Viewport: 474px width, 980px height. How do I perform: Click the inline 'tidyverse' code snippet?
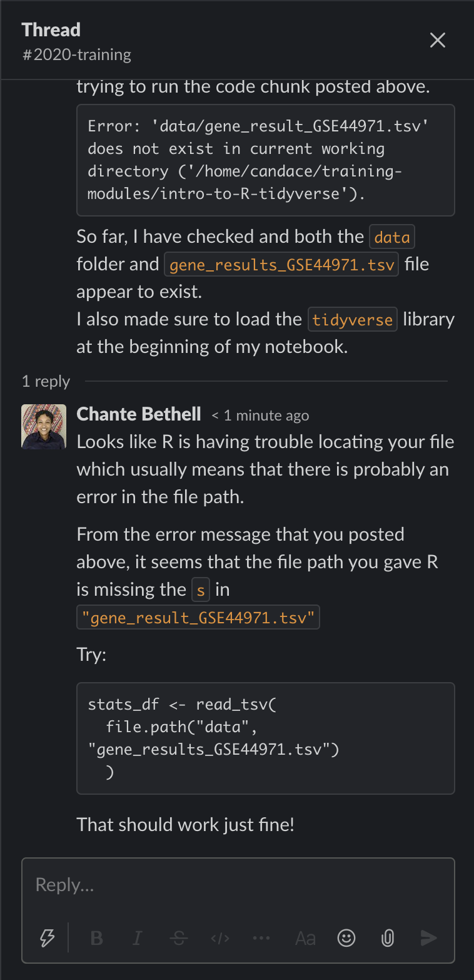tap(353, 320)
